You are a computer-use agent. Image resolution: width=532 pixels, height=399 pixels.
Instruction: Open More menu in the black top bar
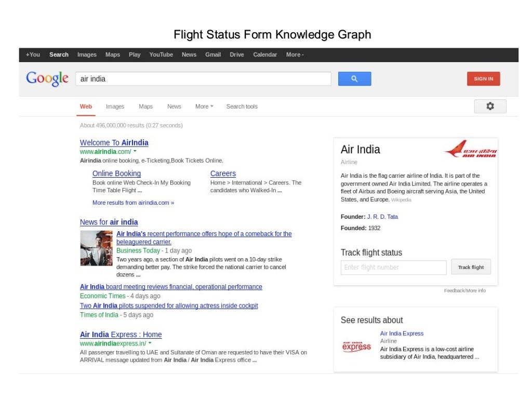pos(295,55)
